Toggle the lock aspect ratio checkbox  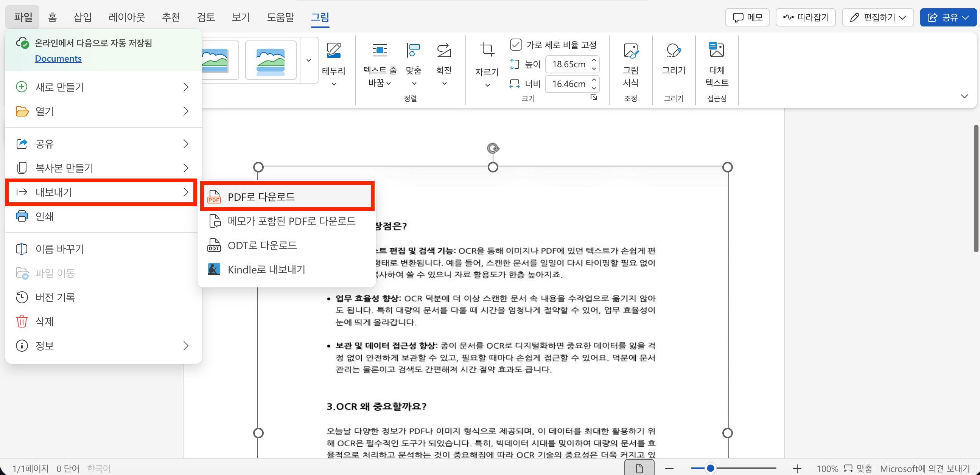pos(515,45)
